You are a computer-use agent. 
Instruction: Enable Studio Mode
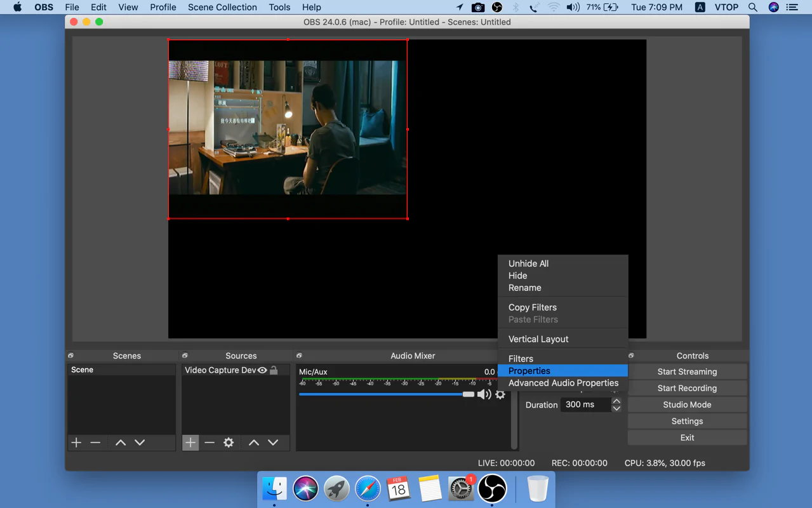click(x=687, y=404)
